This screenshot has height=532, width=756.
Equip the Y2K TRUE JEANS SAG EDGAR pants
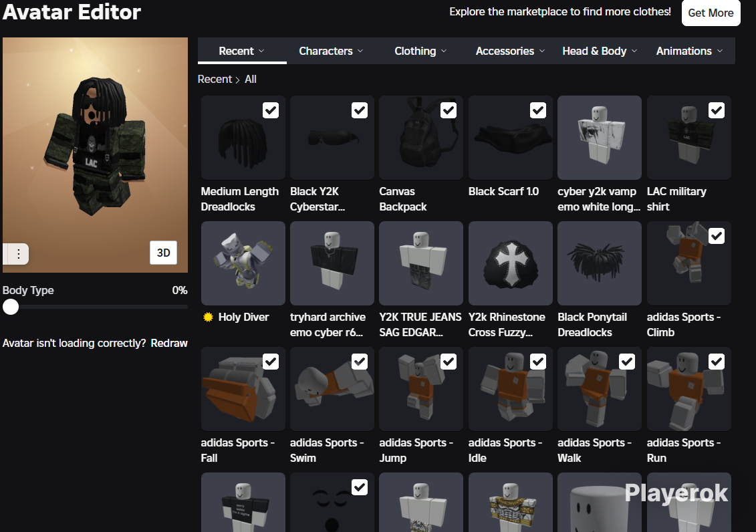point(421,263)
